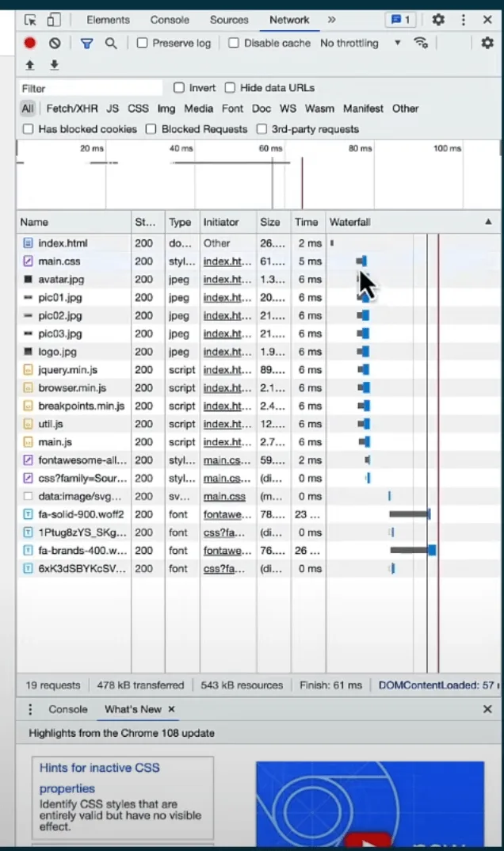Open the Console drawer tab
Screen dimensions: 504x851
click(68, 709)
